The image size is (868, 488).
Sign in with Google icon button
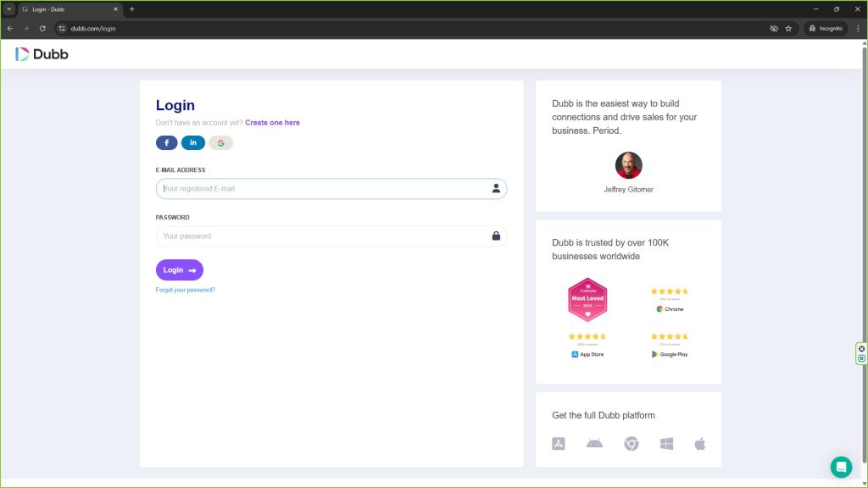point(221,142)
